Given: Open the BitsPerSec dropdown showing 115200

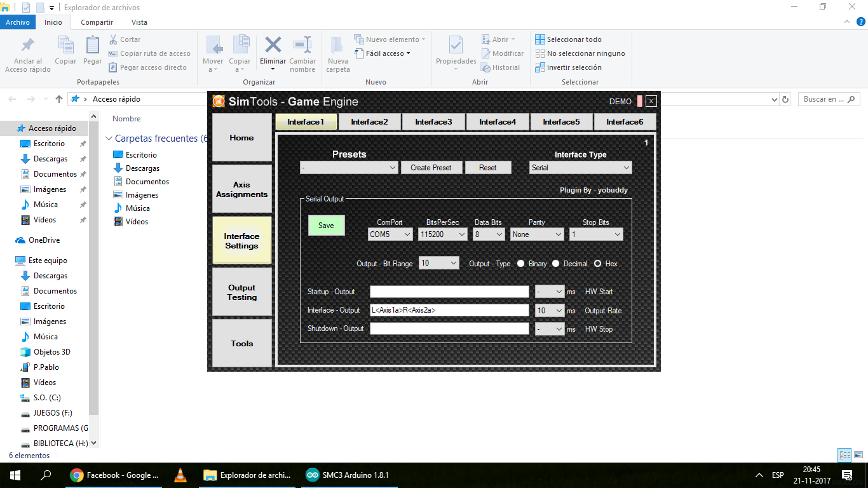Looking at the screenshot, I should coord(443,234).
